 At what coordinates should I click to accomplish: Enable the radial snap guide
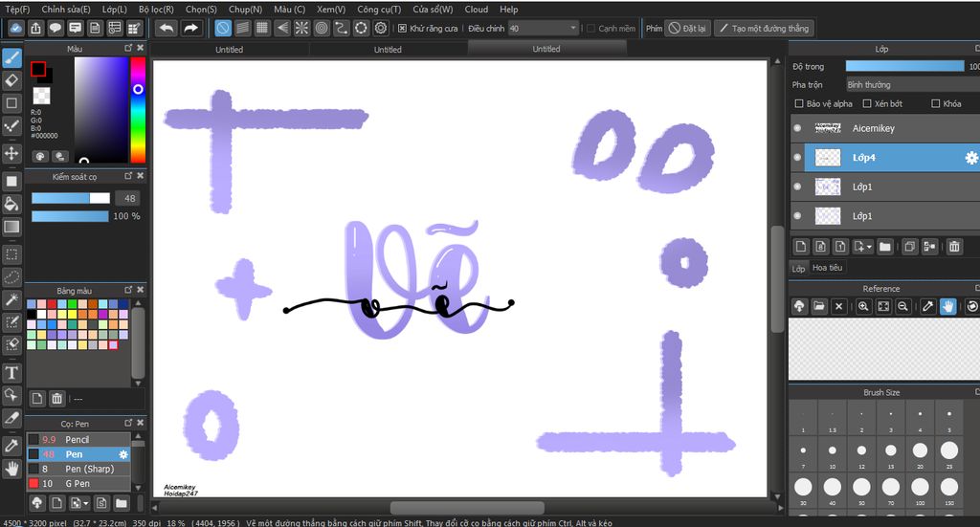click(301, 28)
